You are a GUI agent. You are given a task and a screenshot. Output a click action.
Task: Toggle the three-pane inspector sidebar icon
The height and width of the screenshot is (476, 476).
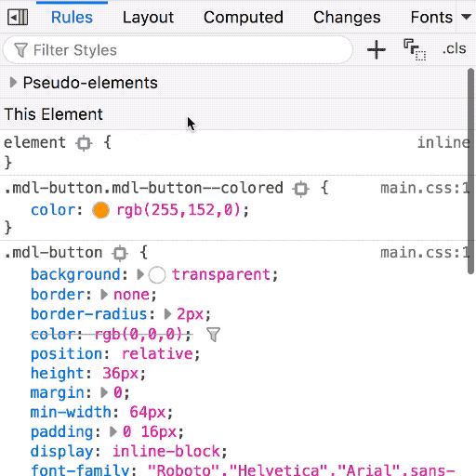pyautogui.click(x=18, y=17)
